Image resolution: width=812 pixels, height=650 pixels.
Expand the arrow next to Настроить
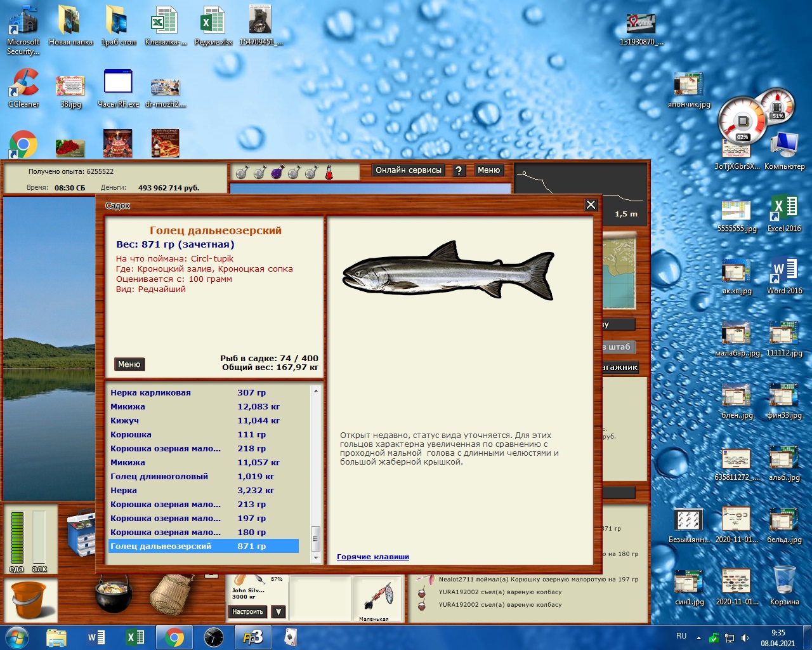(x=278, y=612)
